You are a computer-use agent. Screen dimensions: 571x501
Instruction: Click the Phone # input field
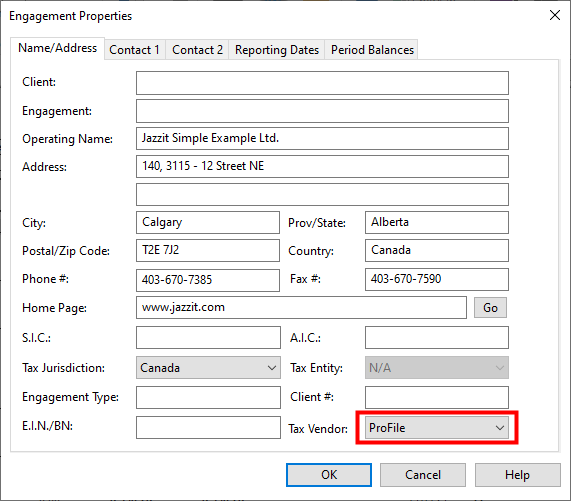(208, 280)
